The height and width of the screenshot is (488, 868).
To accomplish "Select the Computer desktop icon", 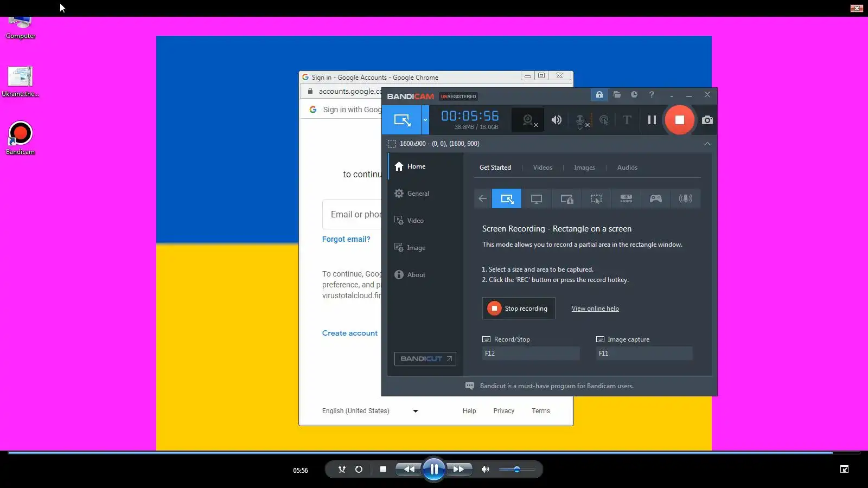I will (21, 28).
